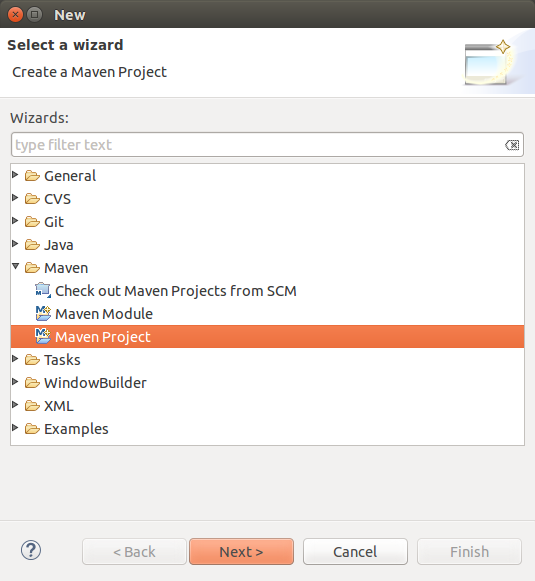Open help with the question mark icon
The image size is (535, 581).
tap(31, 550)
